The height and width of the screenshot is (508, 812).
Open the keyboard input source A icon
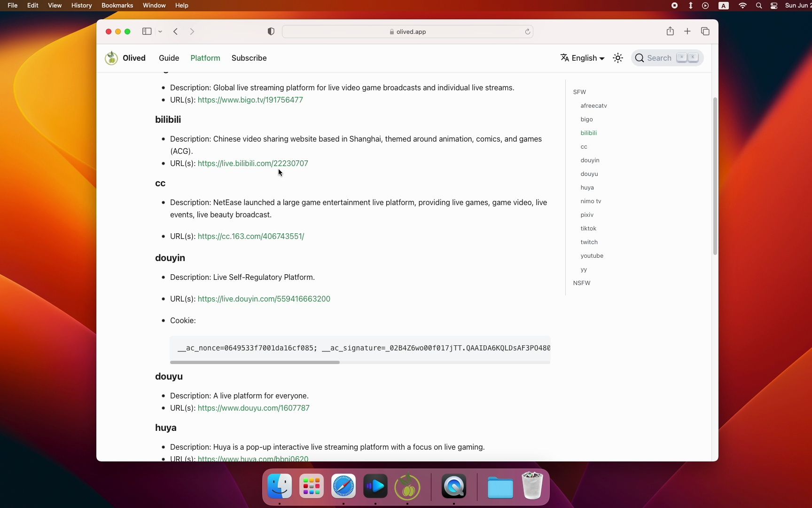[x=724, y=6]
